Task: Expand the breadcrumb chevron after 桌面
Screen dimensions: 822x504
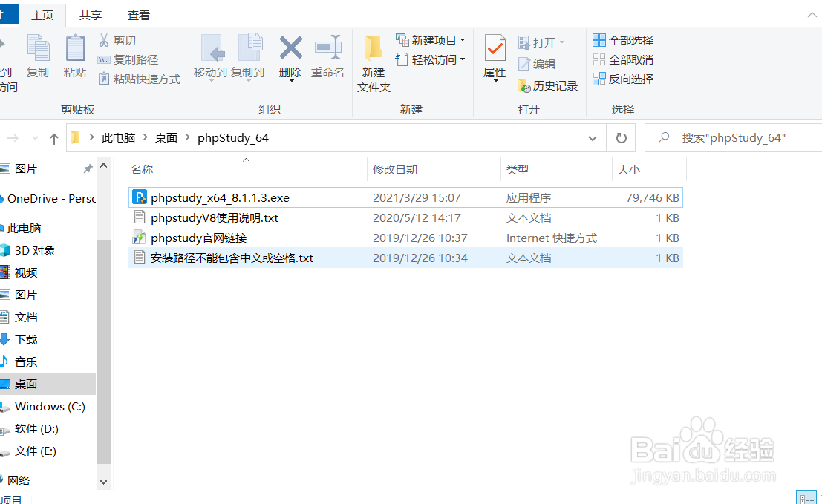Action: click(188, 137)
